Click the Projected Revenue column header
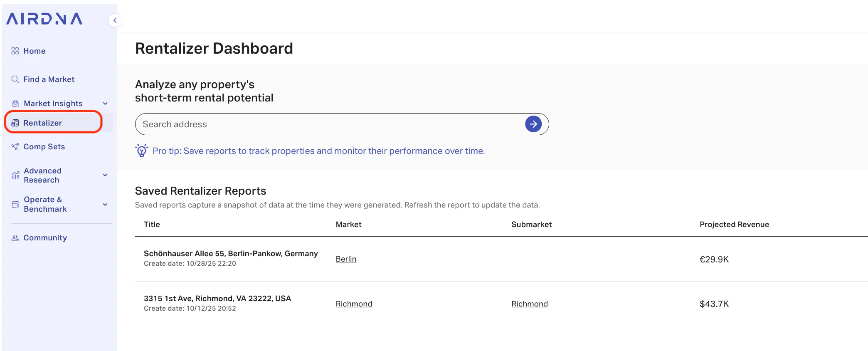The image size is (868, 351). (734, 224)
